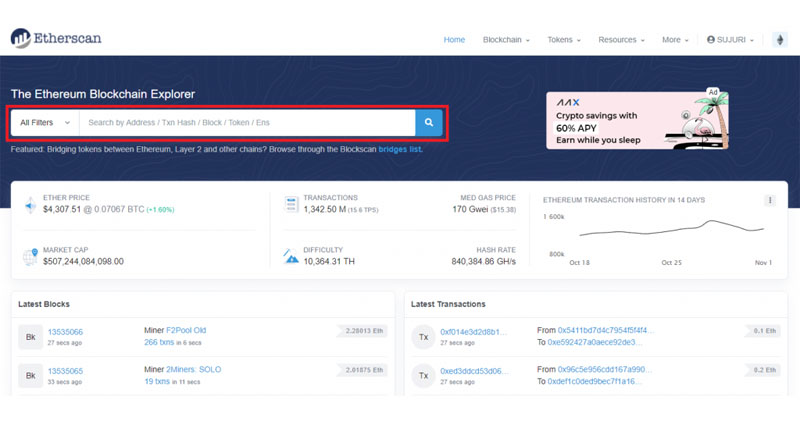This screenshot has width=800, height=423.
Task: Click hash rate 840,384.86 GH/s
Action: [484, 261]
